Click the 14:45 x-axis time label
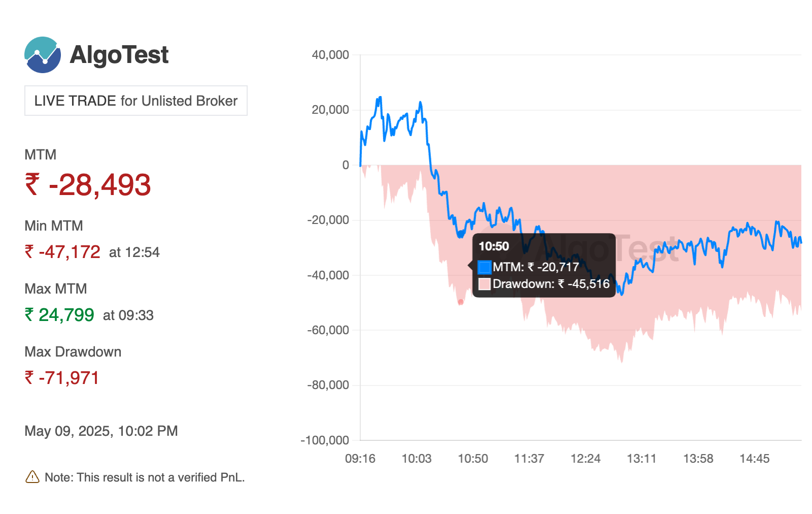The image size is (812, 514). (x=754, y=459)
